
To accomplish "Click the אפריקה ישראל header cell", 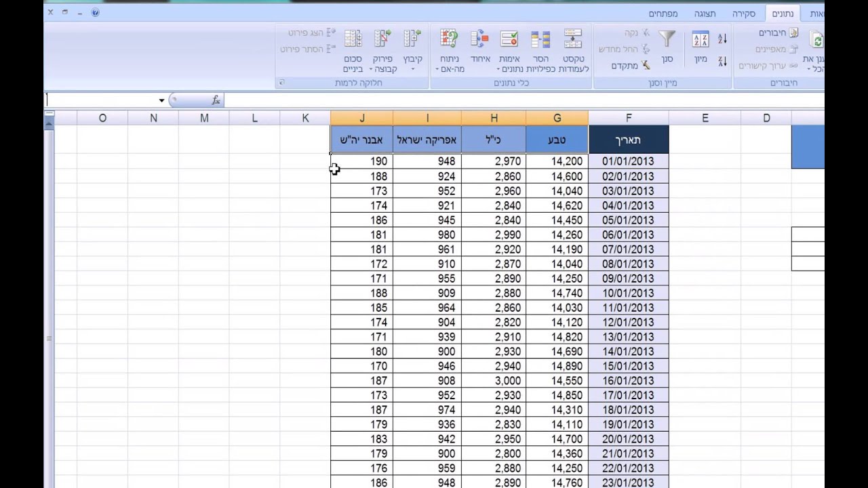I will pyautogui.click(x=427, y=140).
